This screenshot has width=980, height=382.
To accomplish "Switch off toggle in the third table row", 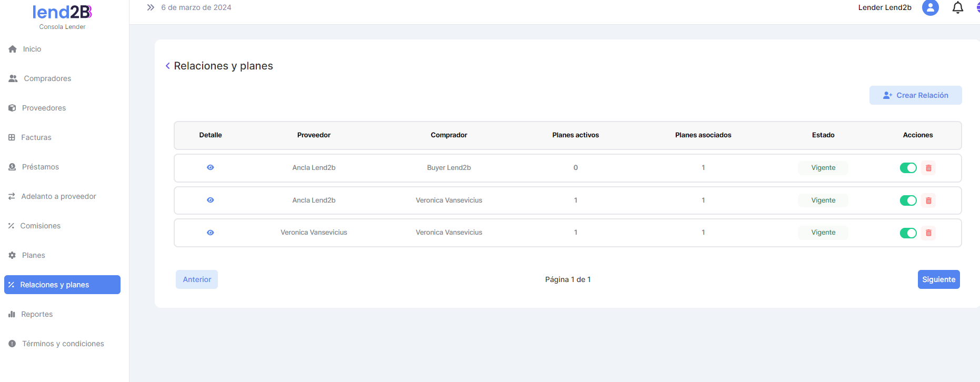I will pyautogui.click(x=908, y=233).
